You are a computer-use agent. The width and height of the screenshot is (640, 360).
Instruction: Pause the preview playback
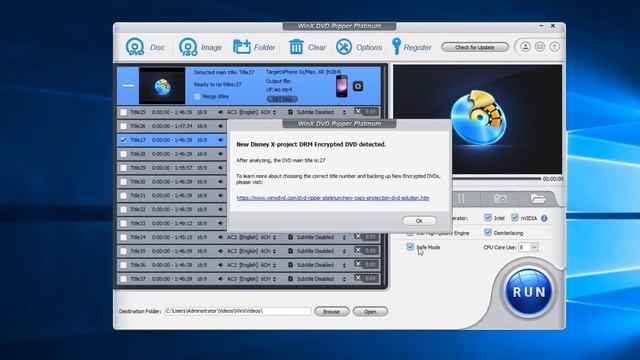pyautogui.click(x=461, y=199)
